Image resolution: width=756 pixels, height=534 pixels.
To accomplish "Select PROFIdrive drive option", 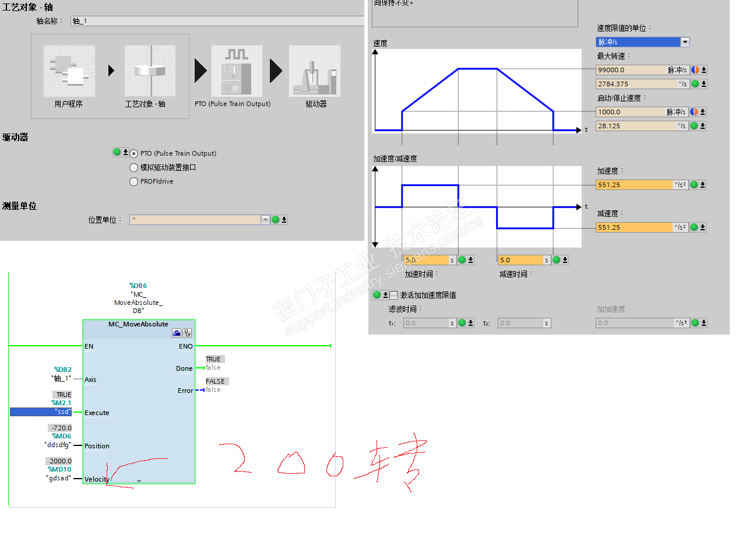I will coord(133,181).
